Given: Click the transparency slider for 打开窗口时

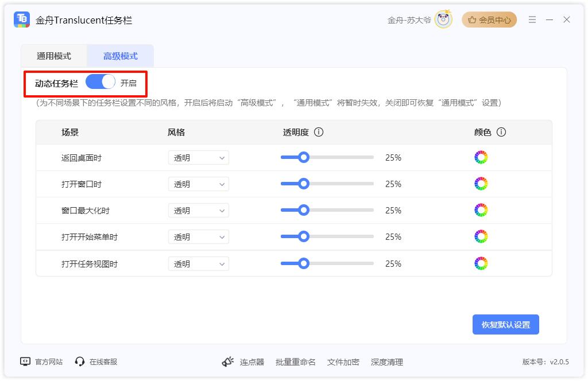Looking at the screenshot, I should (x=327, y=184).
